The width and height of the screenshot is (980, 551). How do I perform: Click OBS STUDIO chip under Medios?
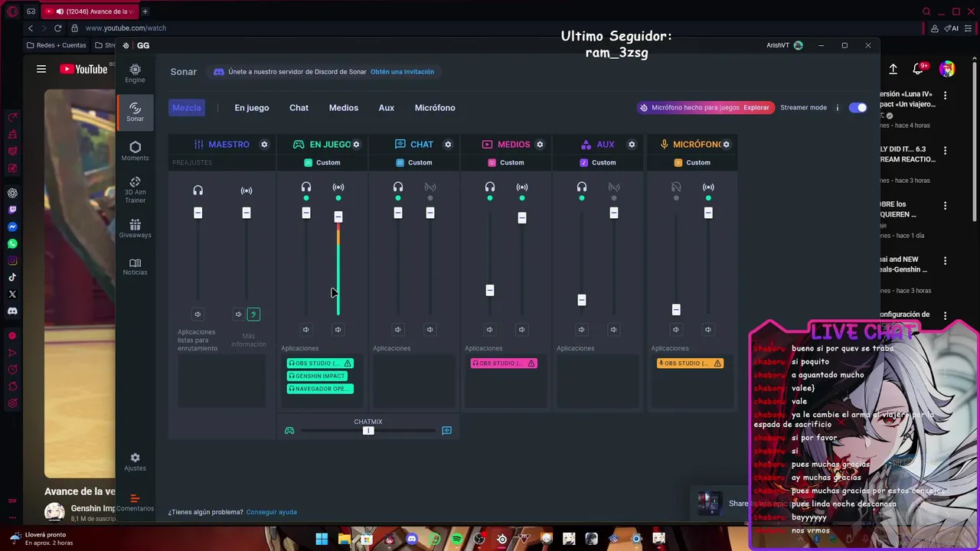504,364
